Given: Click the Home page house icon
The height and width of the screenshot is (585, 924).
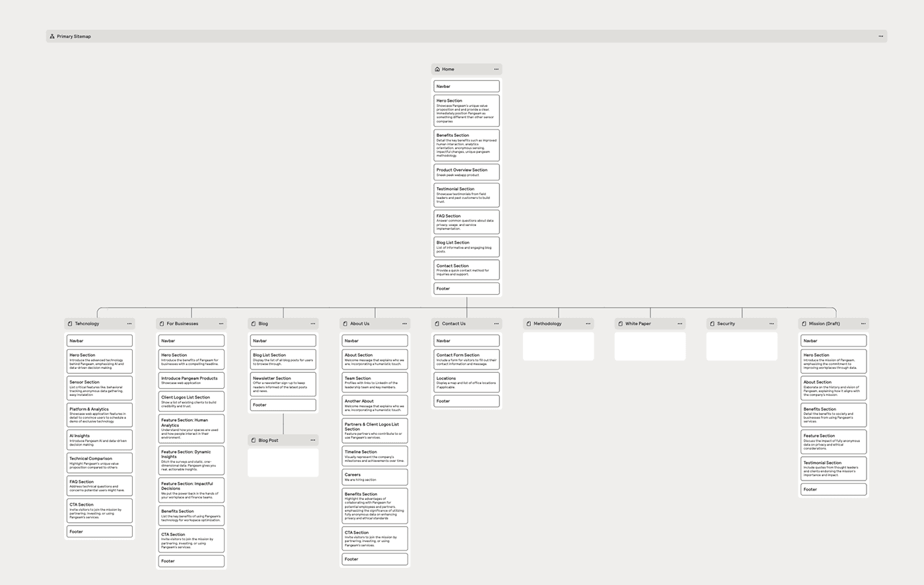Looking at the screenshot, I should (x=437, y=69).
